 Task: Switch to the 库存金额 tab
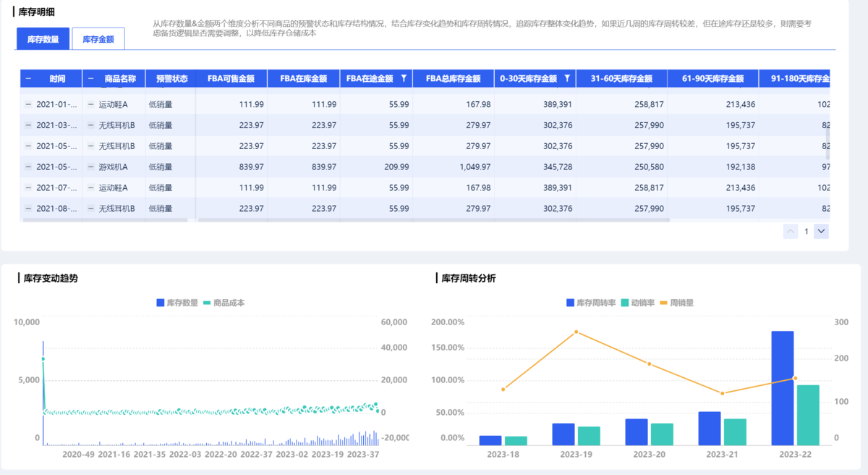click(x=98, y=39)
